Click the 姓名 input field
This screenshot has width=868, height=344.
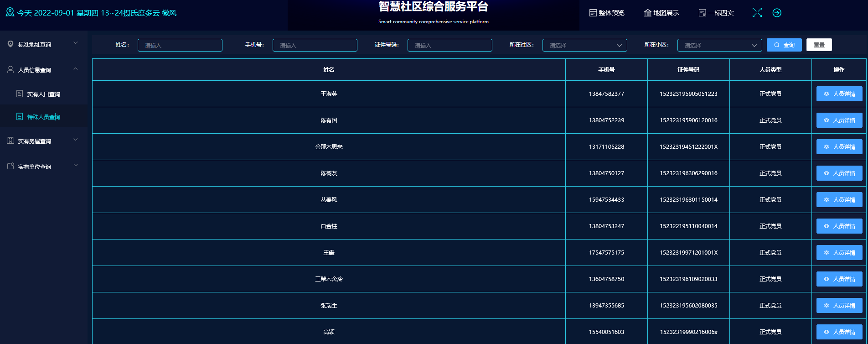point(180,45)
